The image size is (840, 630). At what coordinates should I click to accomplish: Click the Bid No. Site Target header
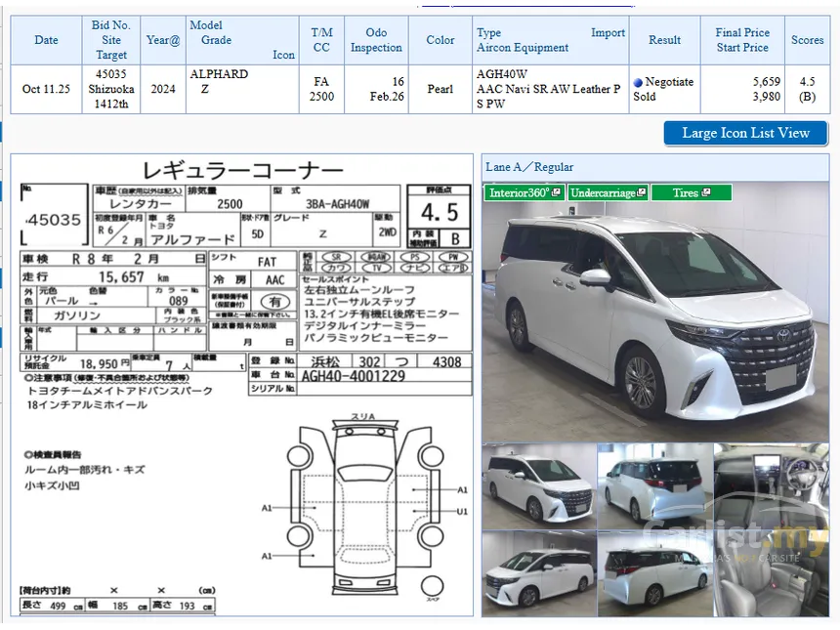tap(111, 40)
